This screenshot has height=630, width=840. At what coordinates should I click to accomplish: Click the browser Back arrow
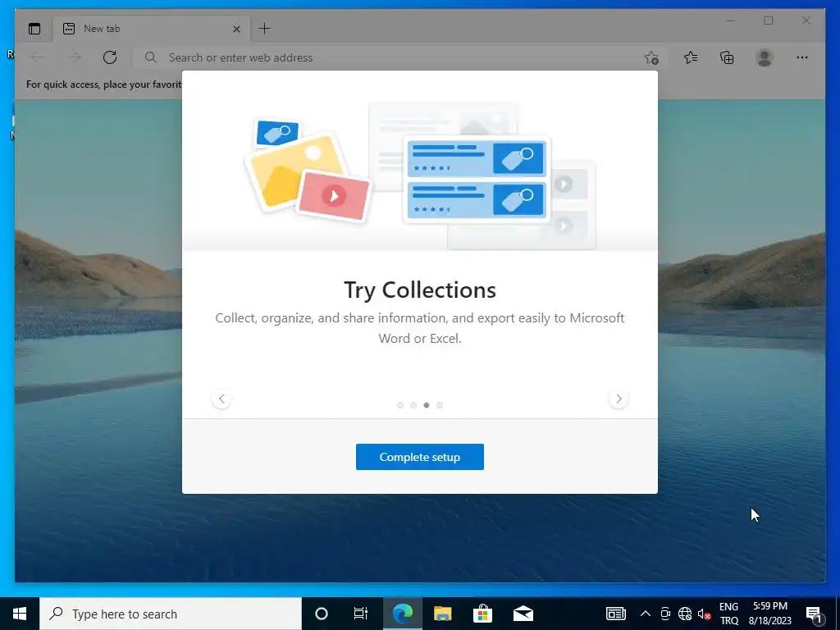tap(38, 57)
